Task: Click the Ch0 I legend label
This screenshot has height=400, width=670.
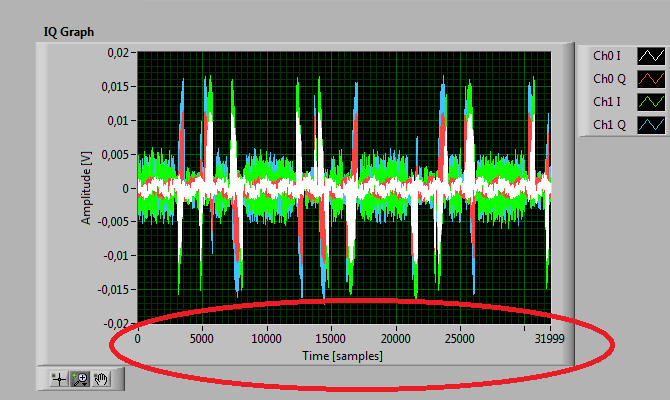Action: (x=607, y=56)
